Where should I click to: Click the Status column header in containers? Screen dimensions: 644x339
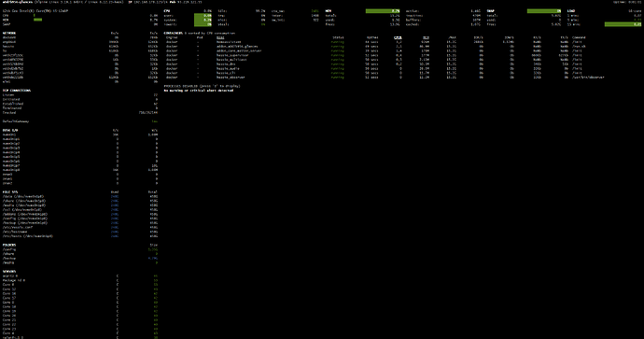[x=339, y=37]
